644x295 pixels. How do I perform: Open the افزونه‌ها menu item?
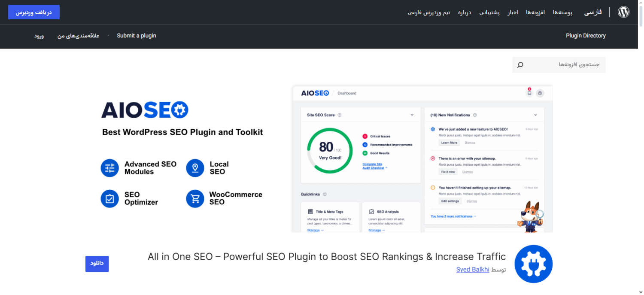tap(535, 12)
